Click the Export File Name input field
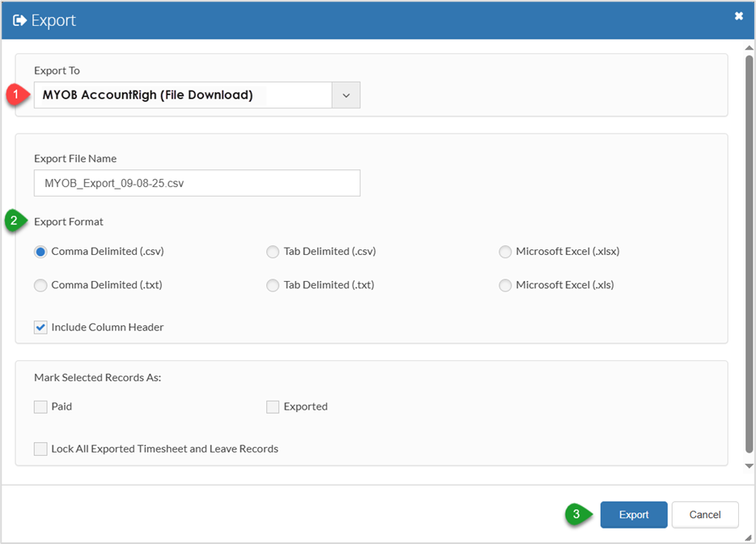Screen dimensions: 756x544 point(197,183)
